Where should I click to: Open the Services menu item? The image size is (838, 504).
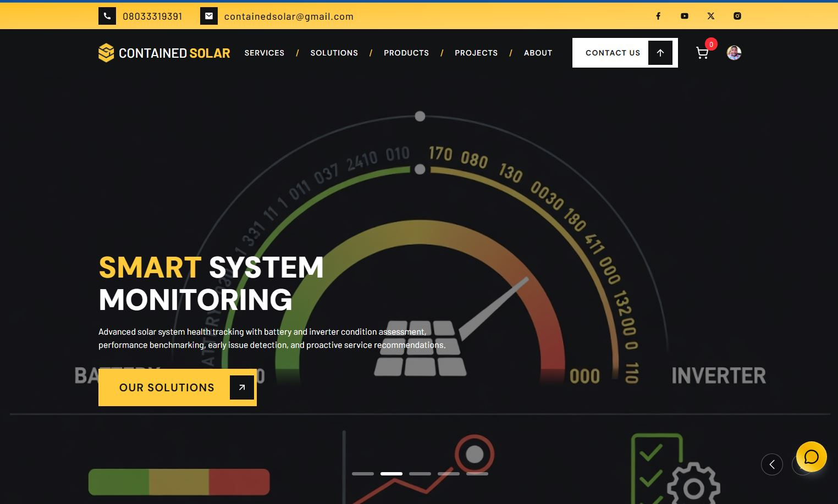[x=264, y=53]
